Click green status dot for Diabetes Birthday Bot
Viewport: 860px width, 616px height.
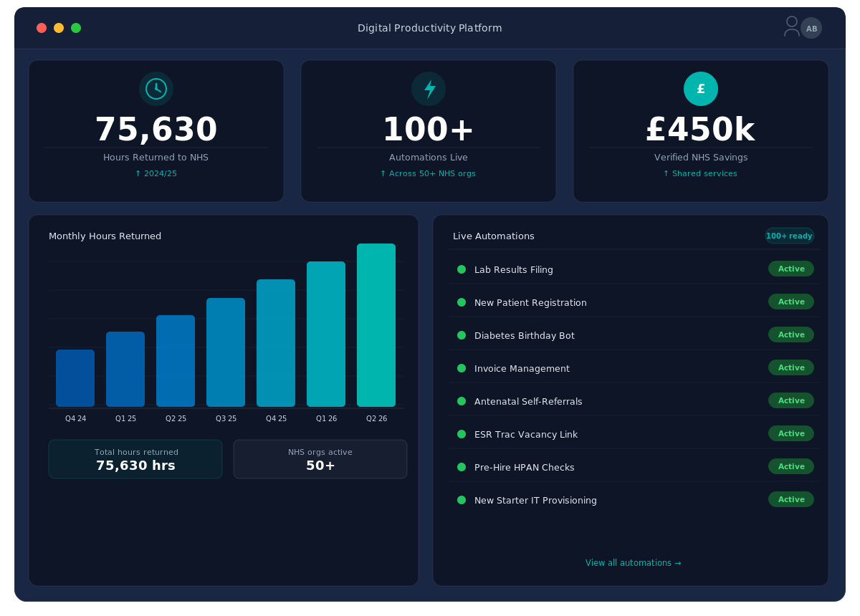click(x=462, y=335)
